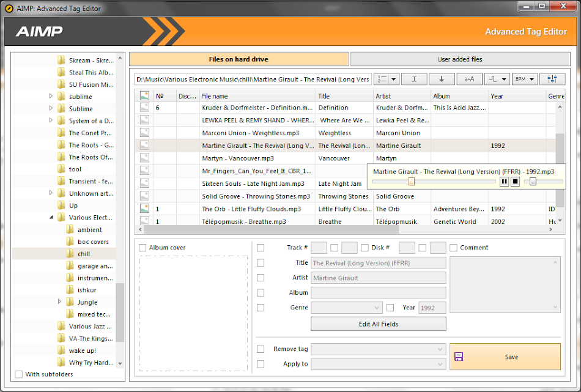Sort by the Year column header
581x392 pixels.
click(517, 96)
